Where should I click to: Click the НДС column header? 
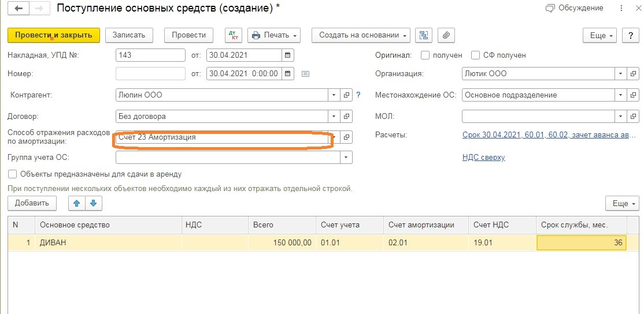point(215,225)
